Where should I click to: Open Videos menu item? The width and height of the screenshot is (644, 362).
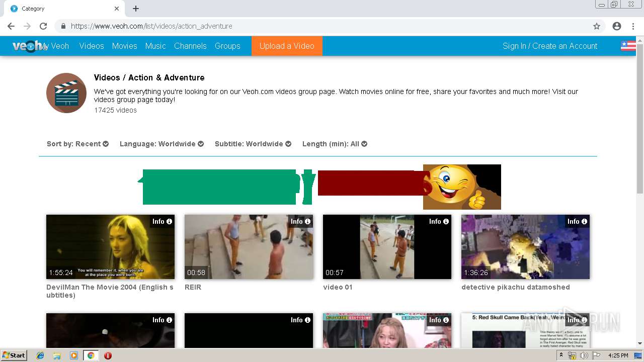[x=92, y=46]
